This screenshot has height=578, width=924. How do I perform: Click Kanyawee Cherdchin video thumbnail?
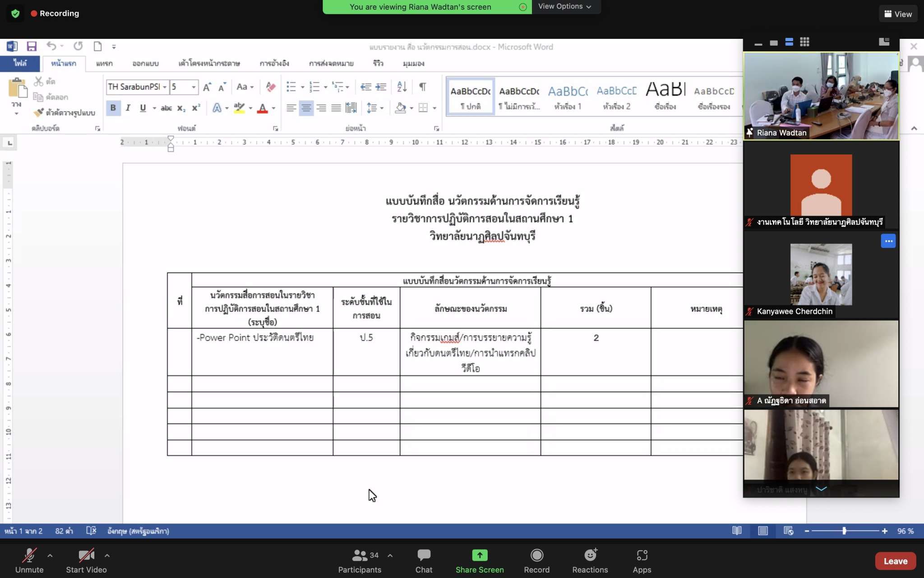(821, 275)
